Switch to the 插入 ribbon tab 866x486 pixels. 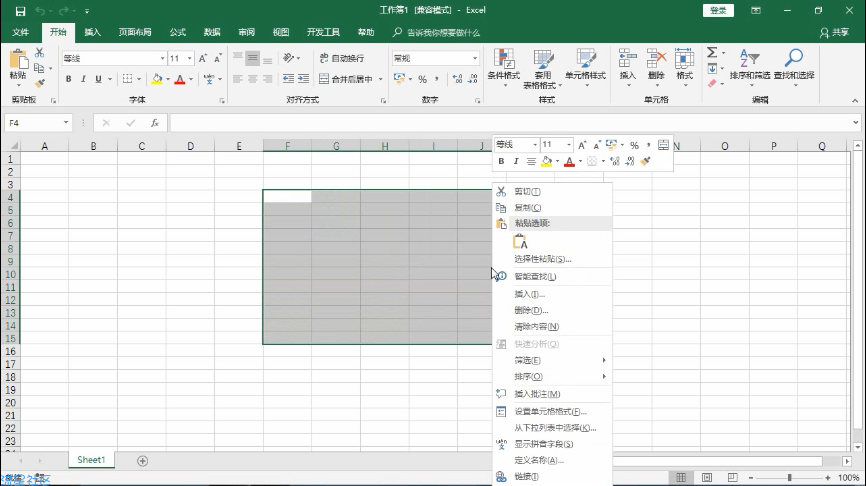click(x=92, y=32)
